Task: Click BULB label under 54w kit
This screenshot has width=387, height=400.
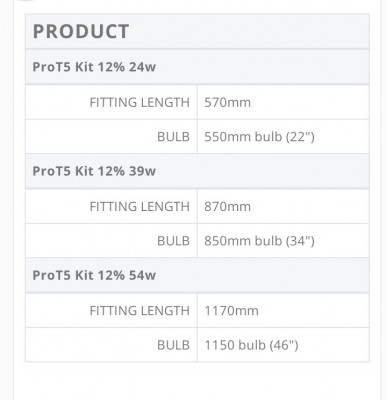Action: click(173, 345)
